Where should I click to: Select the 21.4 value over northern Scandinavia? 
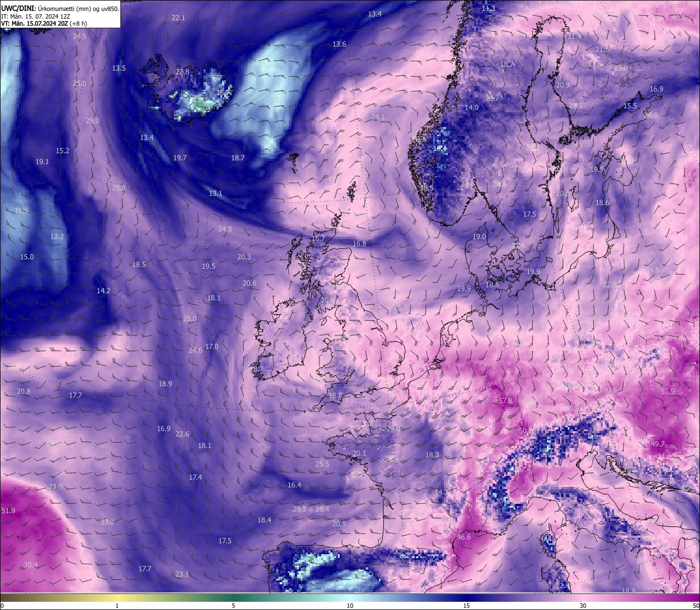point(574,36)
